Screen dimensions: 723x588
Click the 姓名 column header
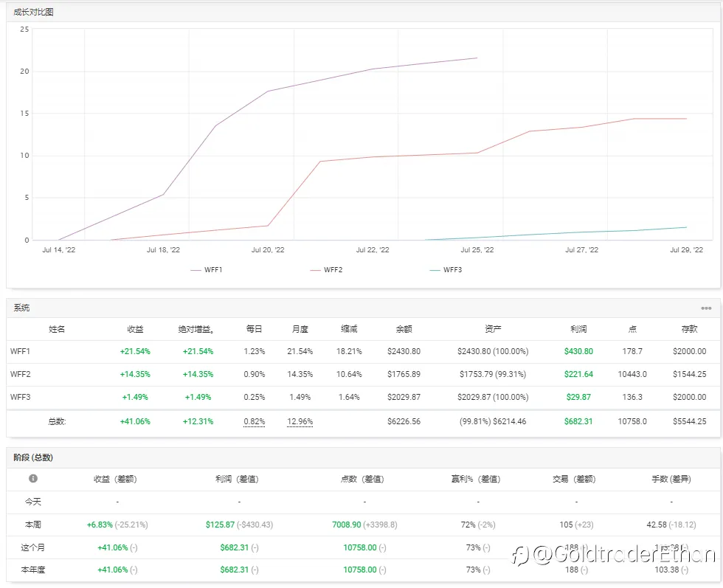(57, 329)
